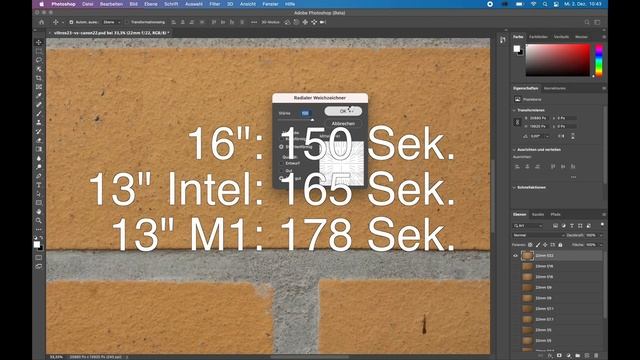The image size is (640, 360).
Task: Click OK in Radialer Weichzeichner dialog
Action: 343,111
